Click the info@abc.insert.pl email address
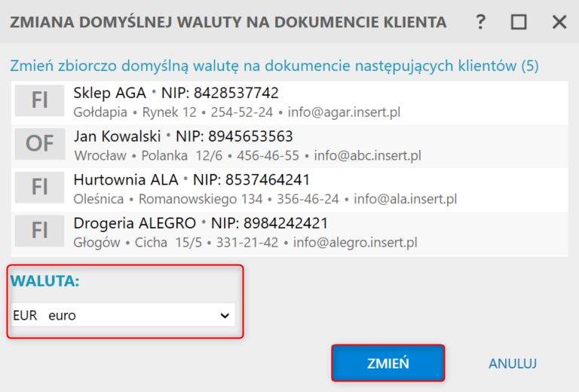The width and height of the screenshot is (579, 392). [367, 156]
